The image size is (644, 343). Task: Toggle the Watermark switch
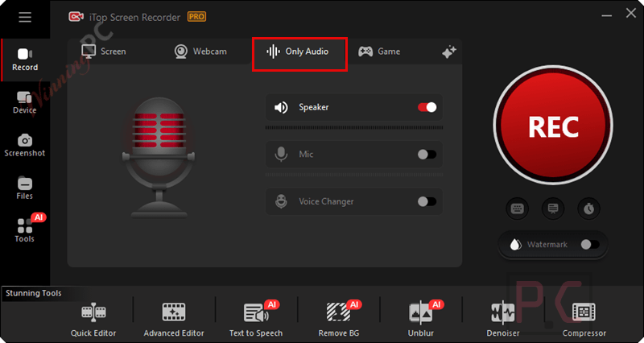[x=590, y=245]
